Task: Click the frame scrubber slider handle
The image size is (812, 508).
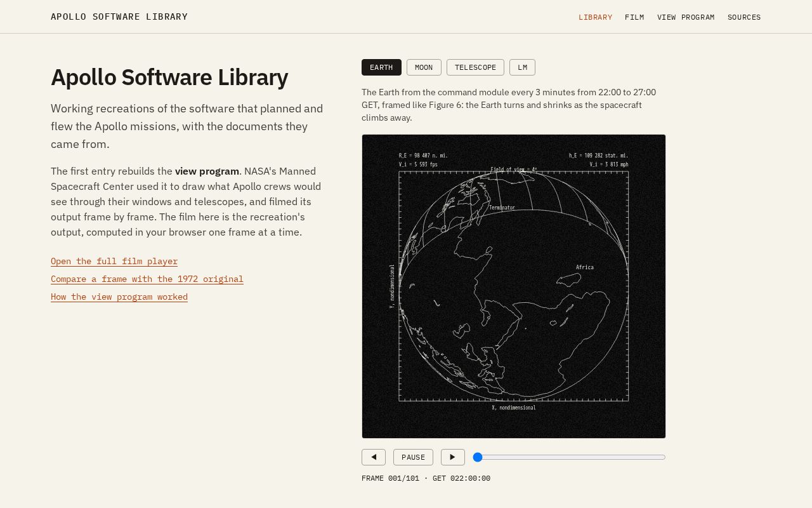Action: tap(478, 457)
